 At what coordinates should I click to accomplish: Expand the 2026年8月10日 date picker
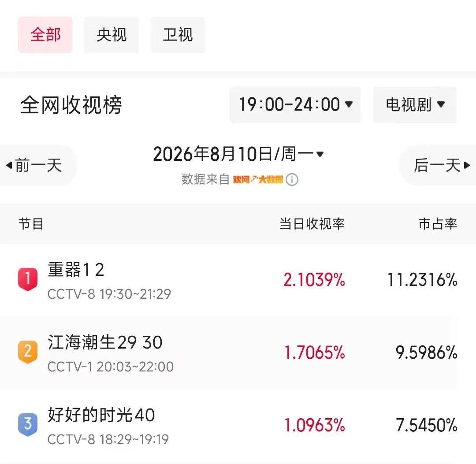(x=238, y=154)
